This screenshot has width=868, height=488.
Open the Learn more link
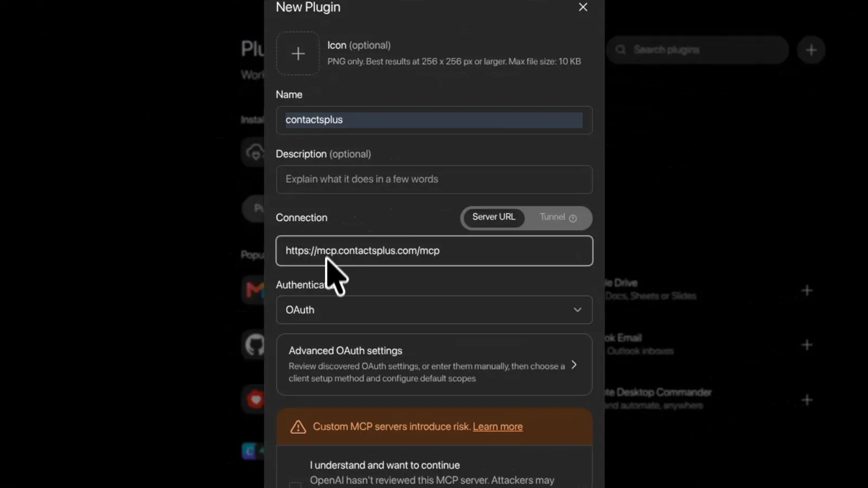pos(497,427)
